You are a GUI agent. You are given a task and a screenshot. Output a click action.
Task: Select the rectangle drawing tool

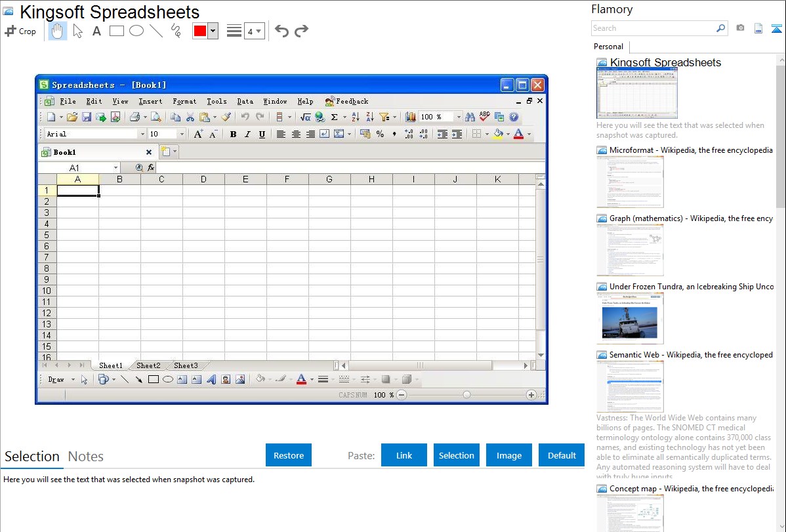tap(116, 31)
